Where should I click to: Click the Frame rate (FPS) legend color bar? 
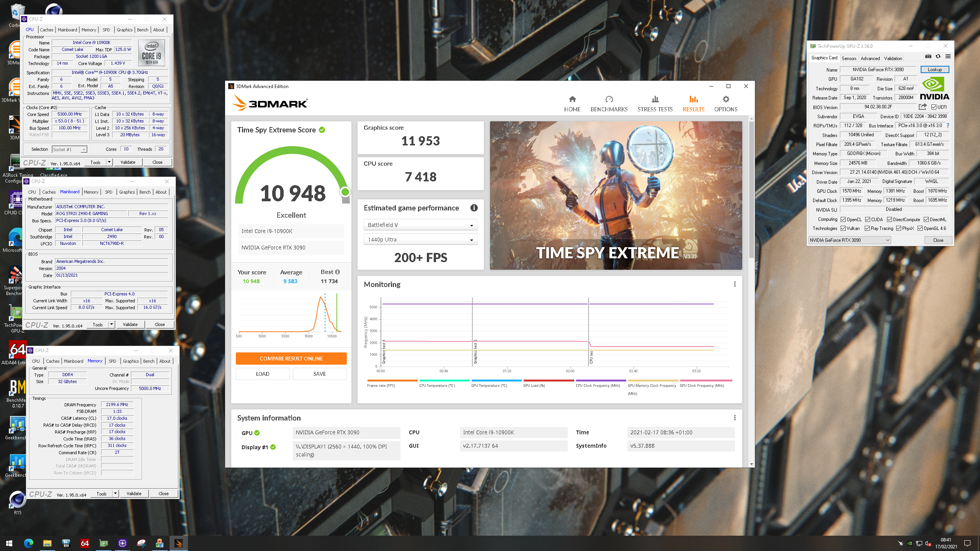pos(392,380)
